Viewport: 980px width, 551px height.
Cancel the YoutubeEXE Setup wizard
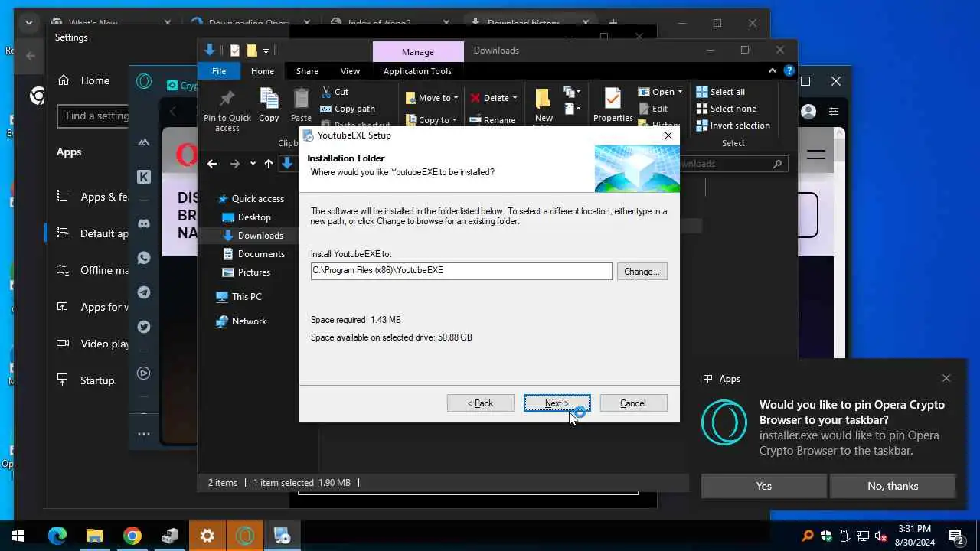point(633,403)
